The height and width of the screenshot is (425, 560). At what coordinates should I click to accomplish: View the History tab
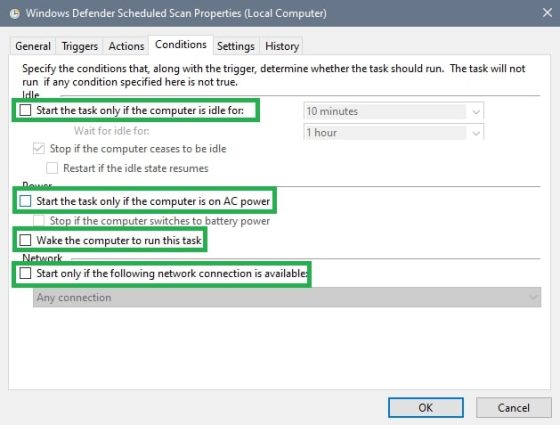[282, 46]
